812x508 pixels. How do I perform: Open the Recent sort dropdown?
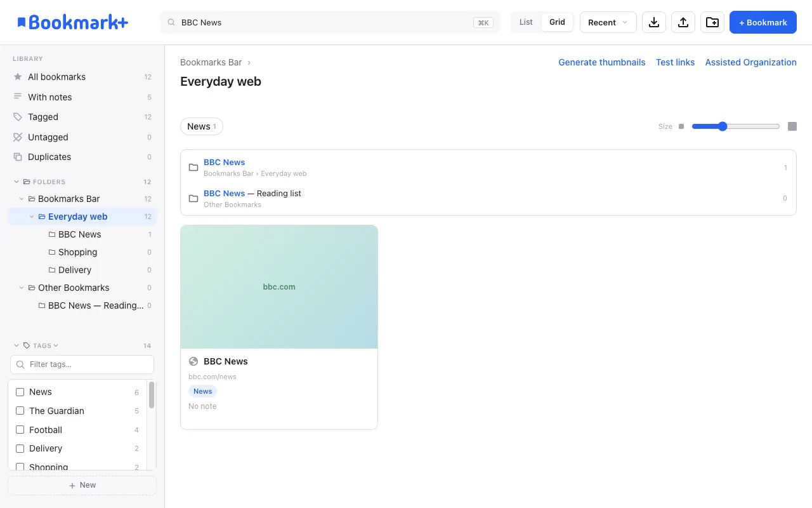608,22
